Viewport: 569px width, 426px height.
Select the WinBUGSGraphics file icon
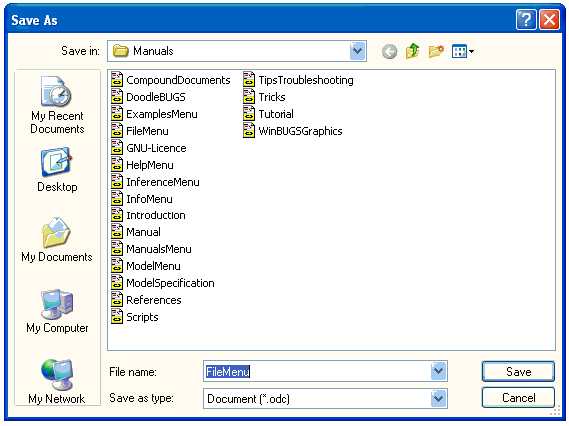tap(249, 131)
